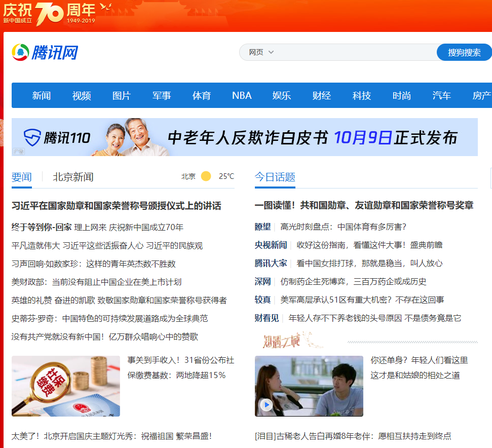Open 庆祝新中国成立70年 link

146,227
